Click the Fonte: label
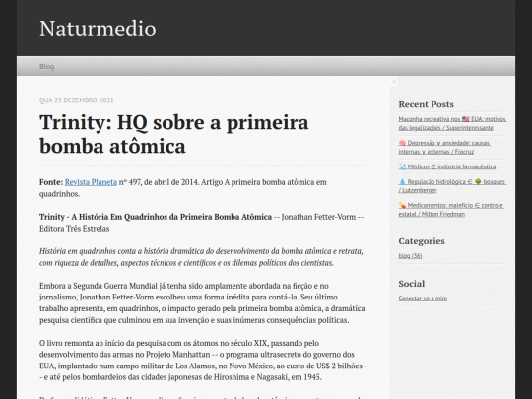Viewport: 532px width, 399px height. tap(51, 182)
